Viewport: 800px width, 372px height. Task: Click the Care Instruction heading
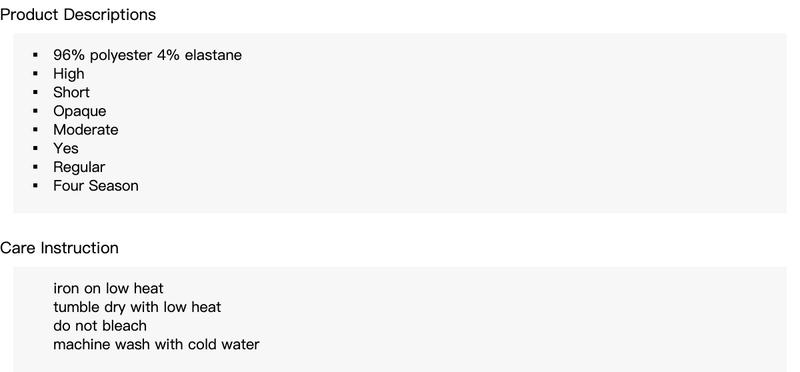click(59, 248)
